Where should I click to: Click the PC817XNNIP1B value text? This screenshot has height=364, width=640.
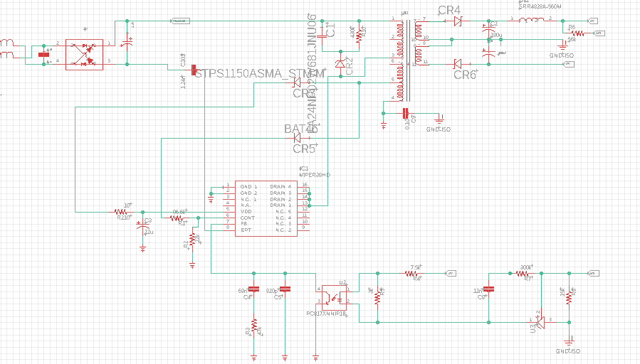point(326,314)
